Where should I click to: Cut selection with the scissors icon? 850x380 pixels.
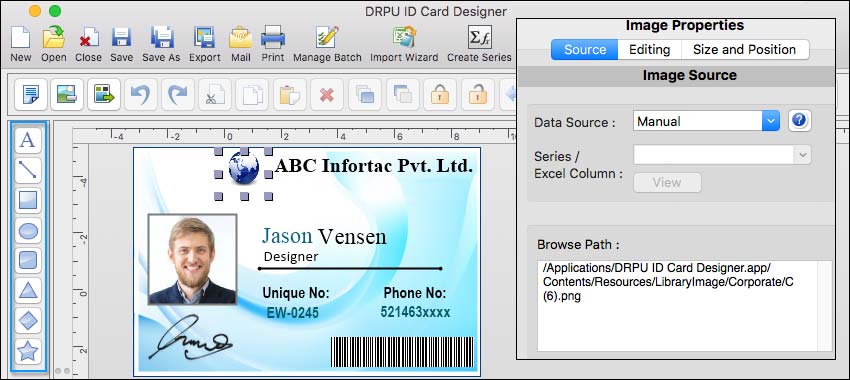[x=215, y=95]
